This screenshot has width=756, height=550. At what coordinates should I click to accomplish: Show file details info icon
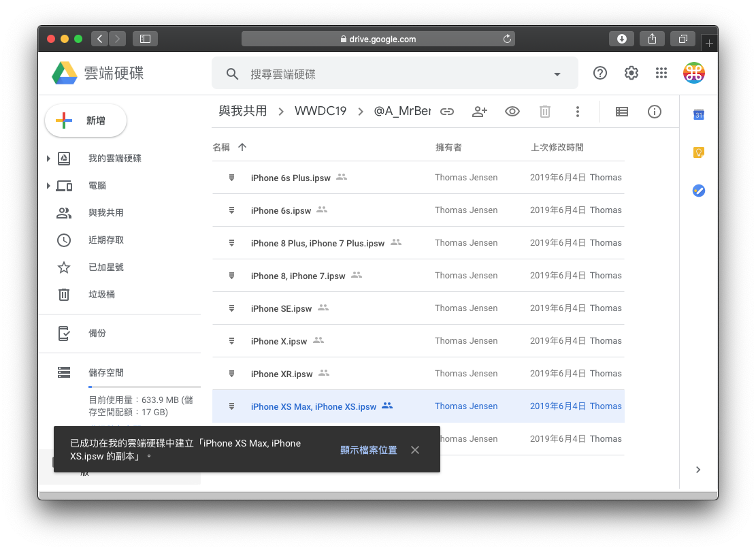click(x=654, y=112)
